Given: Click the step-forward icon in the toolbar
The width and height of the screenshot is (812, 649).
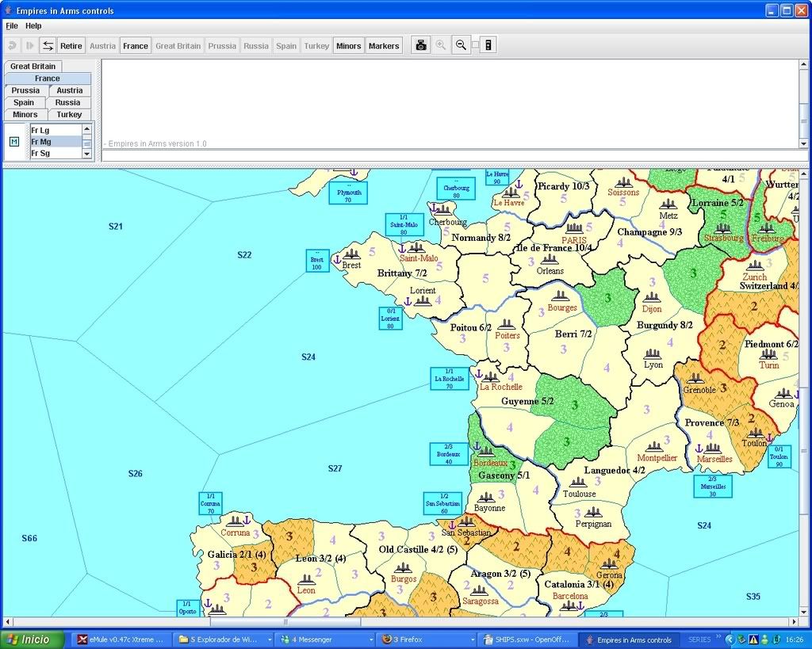Looking at the screenshot, I should (30, 45).
